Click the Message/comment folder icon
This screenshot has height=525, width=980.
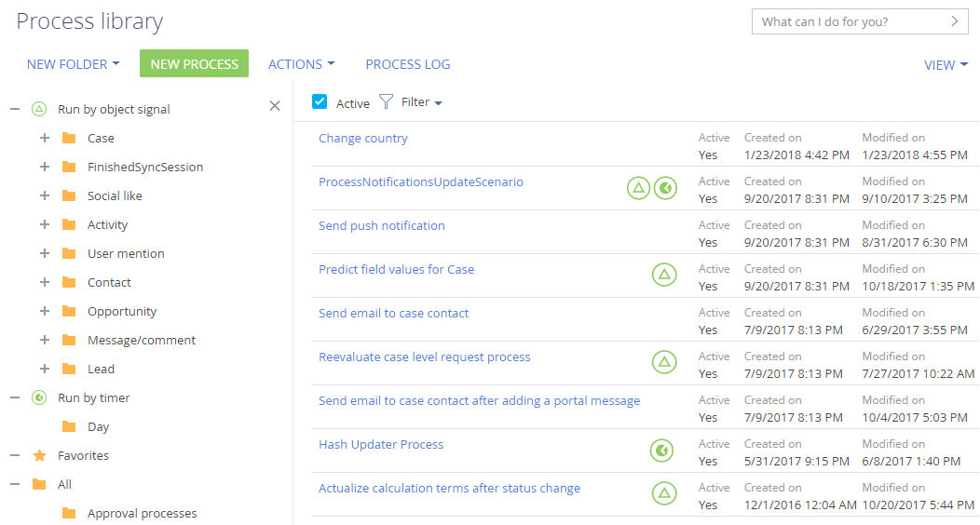click(69, 340)
